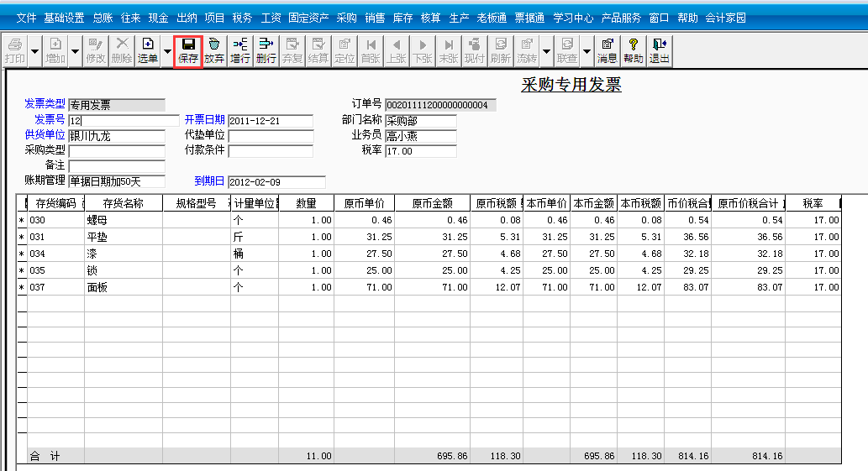This screenshot has height=471, width=868.
Task: Click the 增行 (Add row) icon
Action: (x=240, y=50)
